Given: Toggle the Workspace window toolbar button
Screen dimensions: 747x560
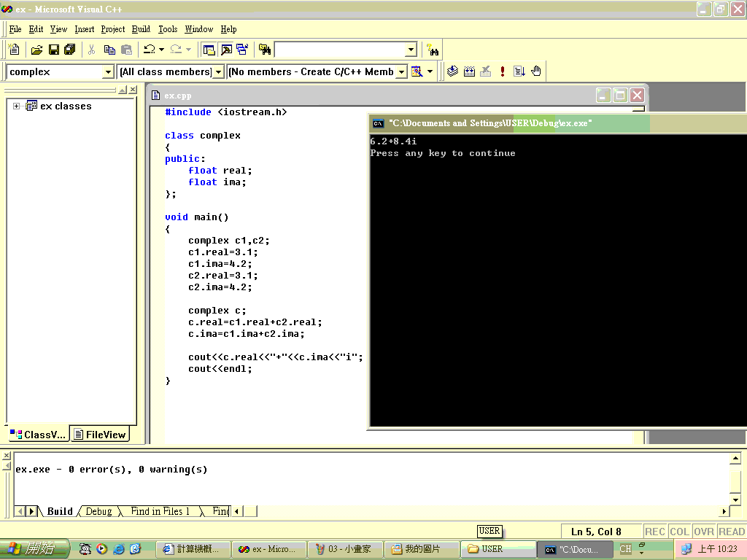Looking at the screenshot, I should click(209, 50).
